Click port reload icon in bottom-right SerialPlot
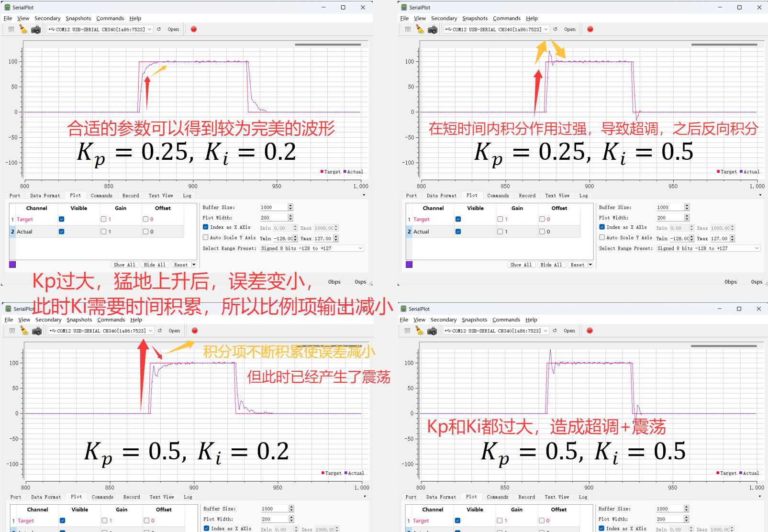The image size is (768, 532). [555, 331]
